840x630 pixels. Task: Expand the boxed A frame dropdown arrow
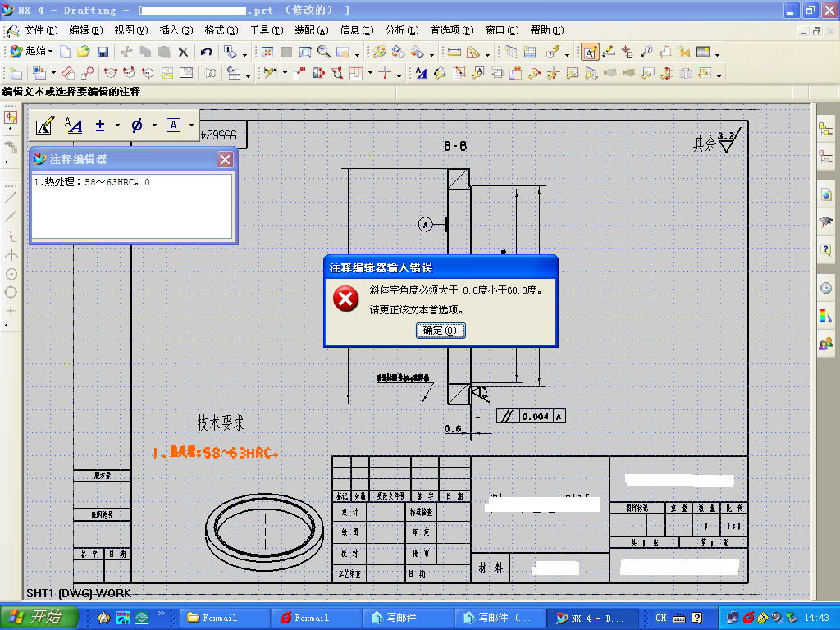191,126
